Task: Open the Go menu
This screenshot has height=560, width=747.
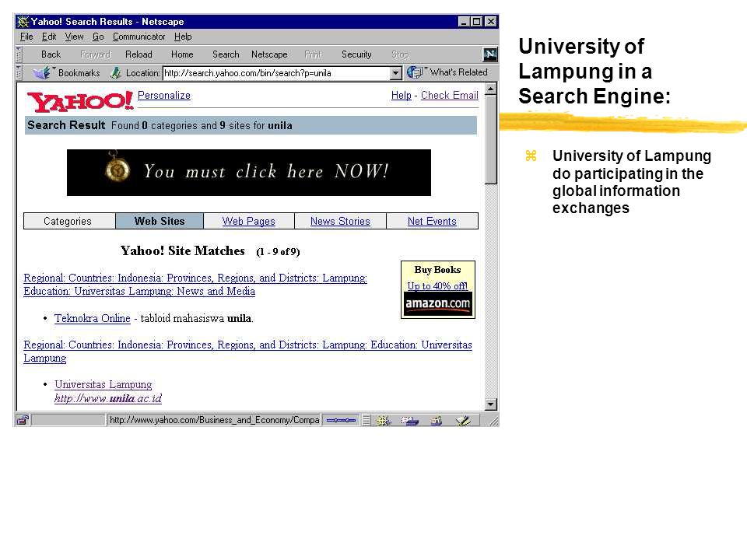Action: 98,37
